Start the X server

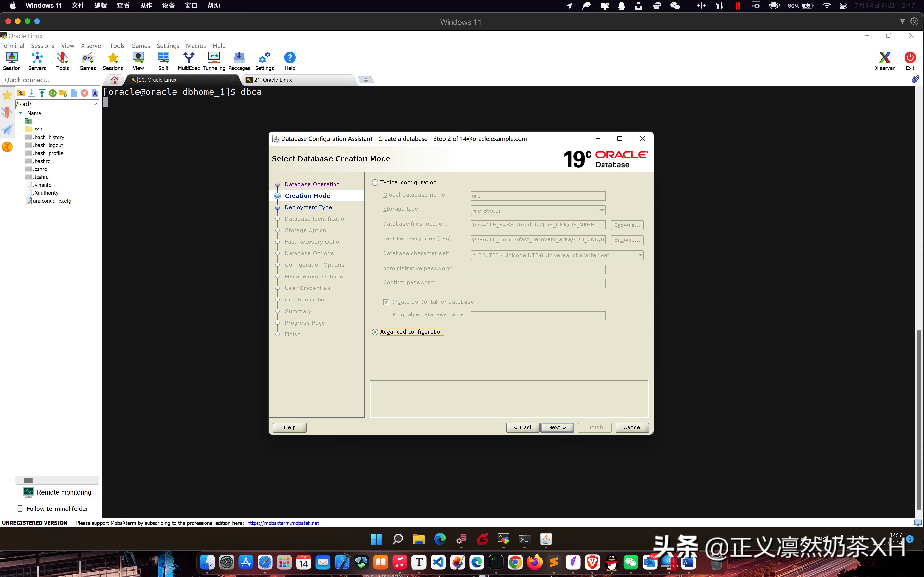pyautogui.click(x=885, y=60)
